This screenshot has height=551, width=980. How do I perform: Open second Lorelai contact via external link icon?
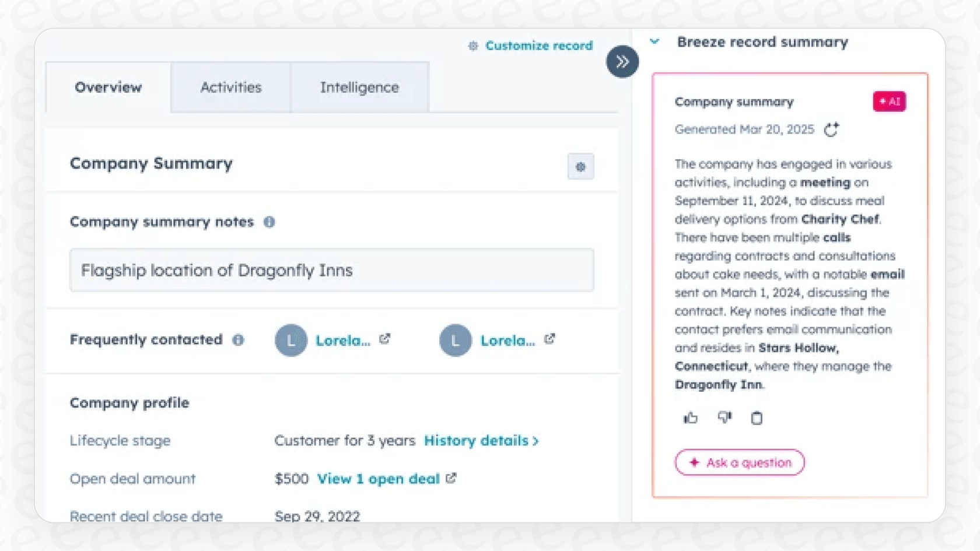(549, 339)
